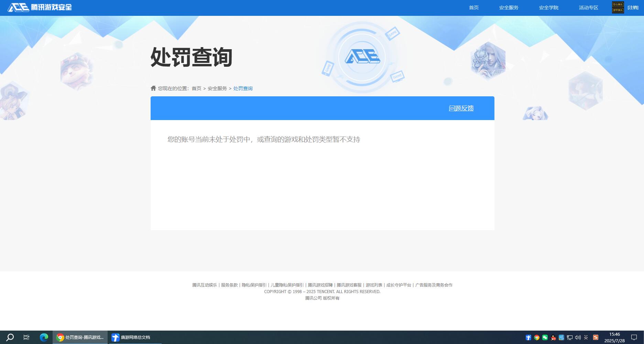Open footer link 服务条款
The image size is (644, 344).
pos(229,285)
